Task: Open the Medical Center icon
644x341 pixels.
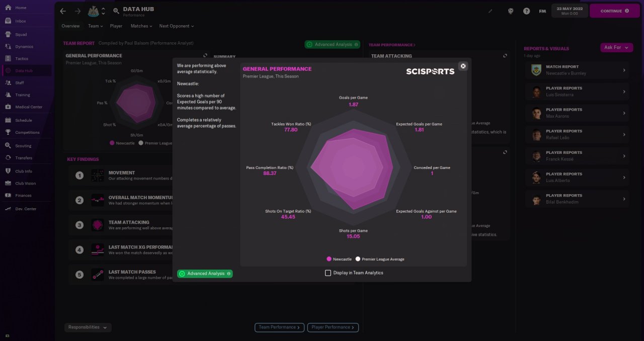Action: click(x=8, y=107)
